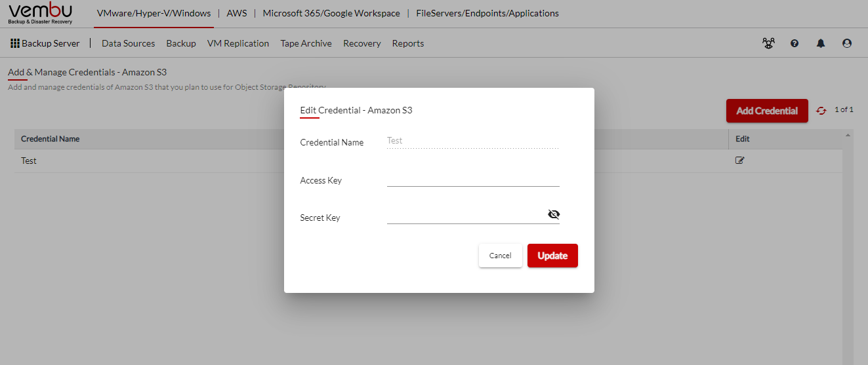Open the user account profile icon
The height and width of the screenshot is (365, 868).
847,43
